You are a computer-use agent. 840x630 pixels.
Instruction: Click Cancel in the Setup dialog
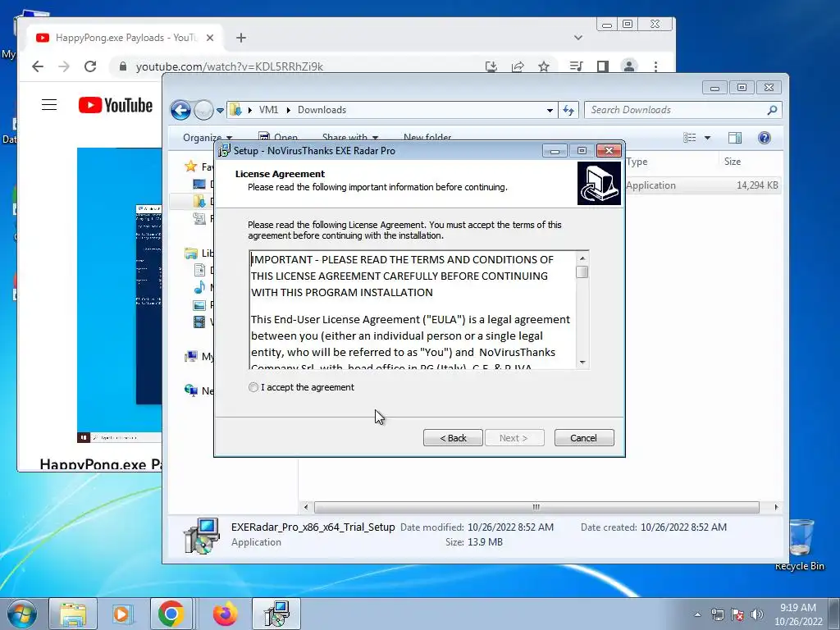pos(583,438)
